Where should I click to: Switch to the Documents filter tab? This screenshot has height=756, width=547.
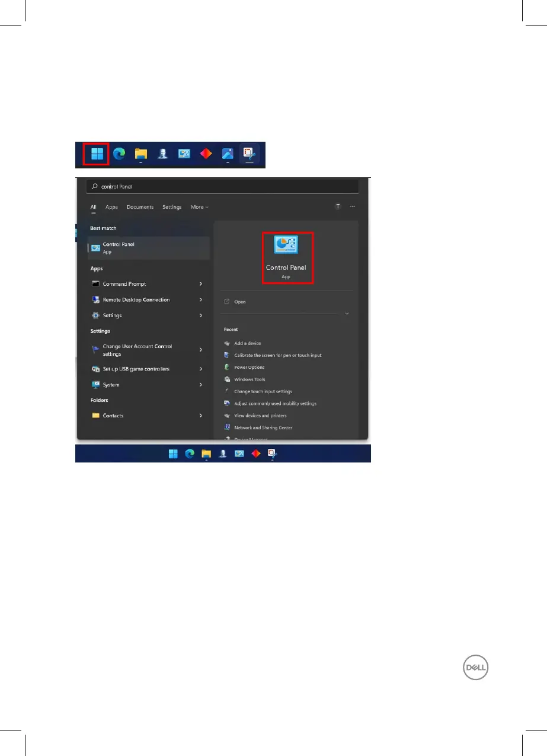140,207
